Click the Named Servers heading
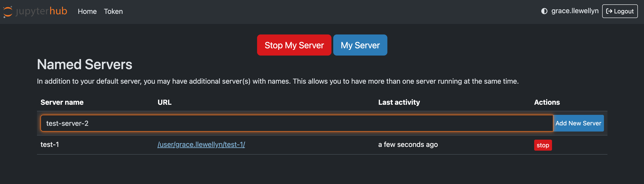The height and width of the screenshot is (184, 644). coord(85,64)
